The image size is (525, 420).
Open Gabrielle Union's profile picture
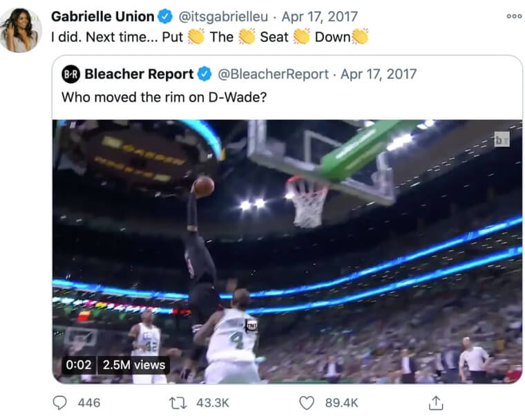20,30
